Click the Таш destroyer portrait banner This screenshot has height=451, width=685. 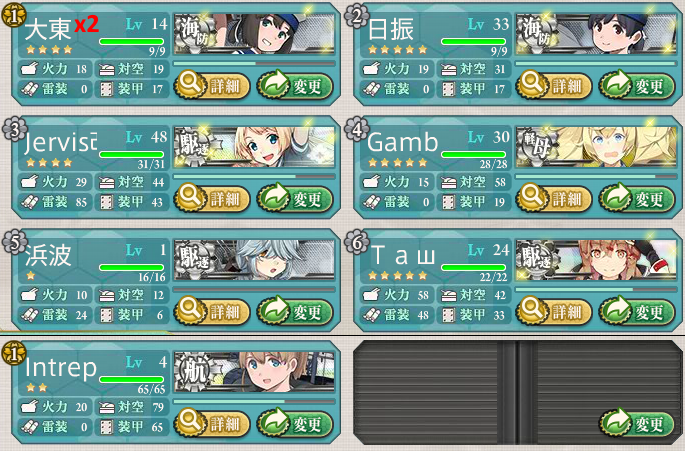(596, 260)
